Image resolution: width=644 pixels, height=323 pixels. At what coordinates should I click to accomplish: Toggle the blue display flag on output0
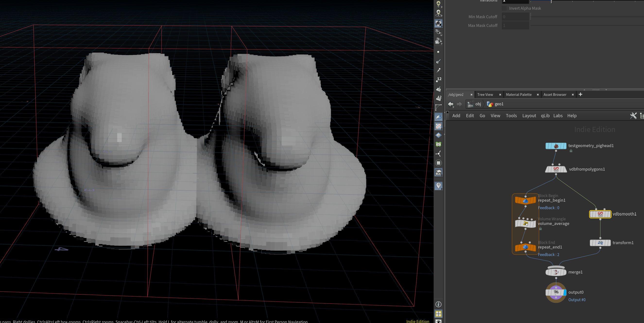tap(565, 292)
